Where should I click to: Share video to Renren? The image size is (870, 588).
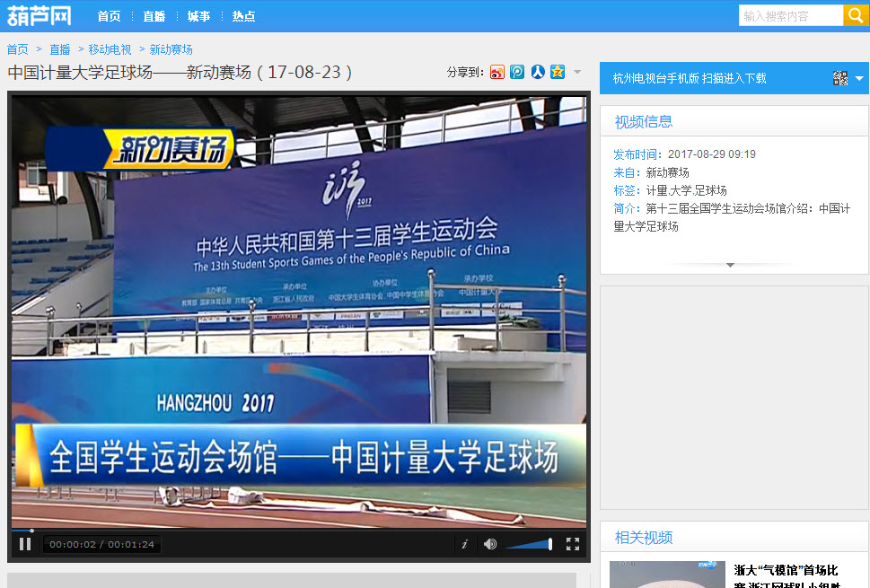tap(537, 73)
